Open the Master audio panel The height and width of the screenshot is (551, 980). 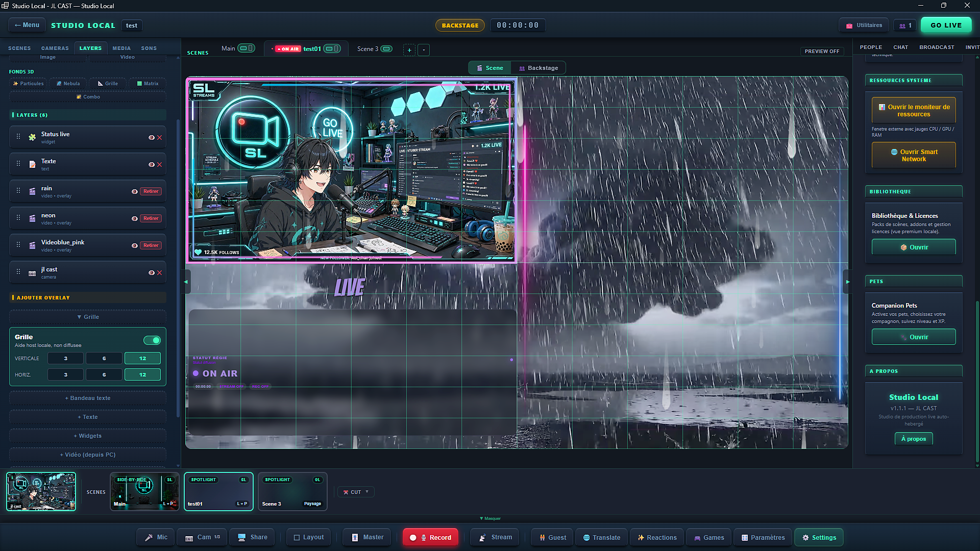click(367, 537)
